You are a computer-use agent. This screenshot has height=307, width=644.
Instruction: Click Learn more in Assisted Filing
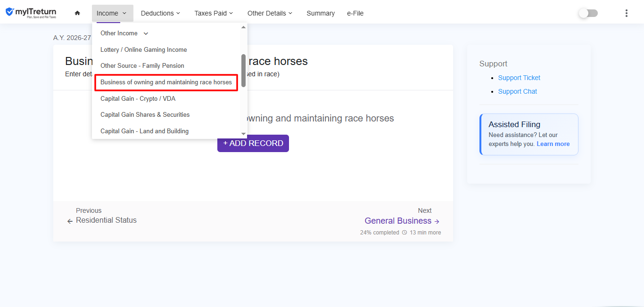tap(553, 144)
